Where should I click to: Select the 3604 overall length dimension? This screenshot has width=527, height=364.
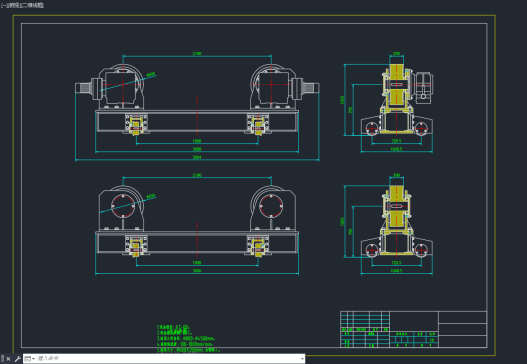(x=197, y=157)
